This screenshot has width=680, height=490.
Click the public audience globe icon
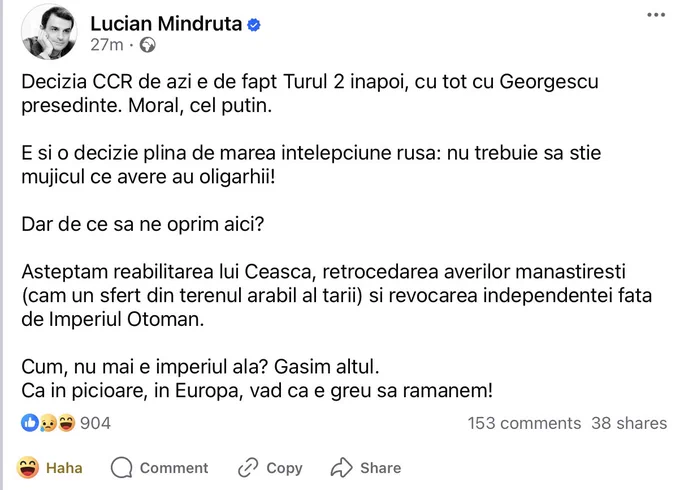click(x=147, y=45)
